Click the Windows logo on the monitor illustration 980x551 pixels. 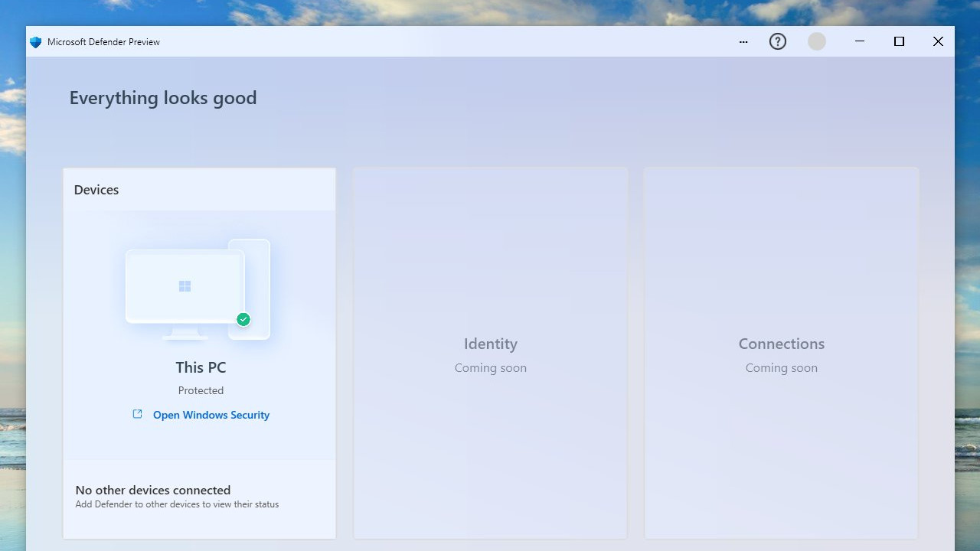tap(185, 285)
